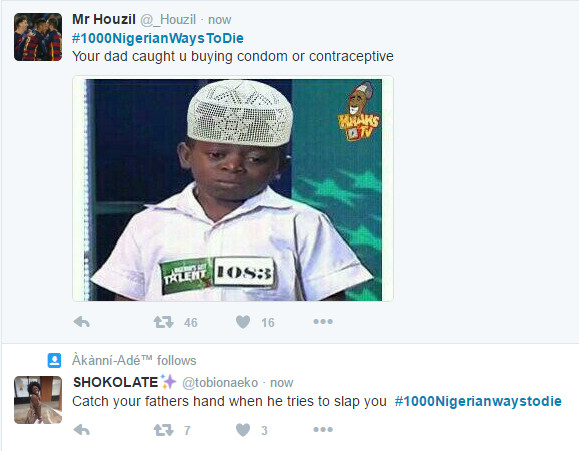579x451 pixels.
Task: Reply to SHOKOLATE's tweet
Action: click(x=82, y=430)
